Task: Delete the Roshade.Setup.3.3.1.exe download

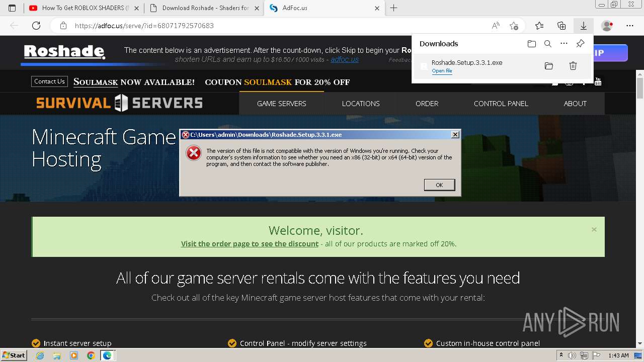Action: tap(573, 66)
